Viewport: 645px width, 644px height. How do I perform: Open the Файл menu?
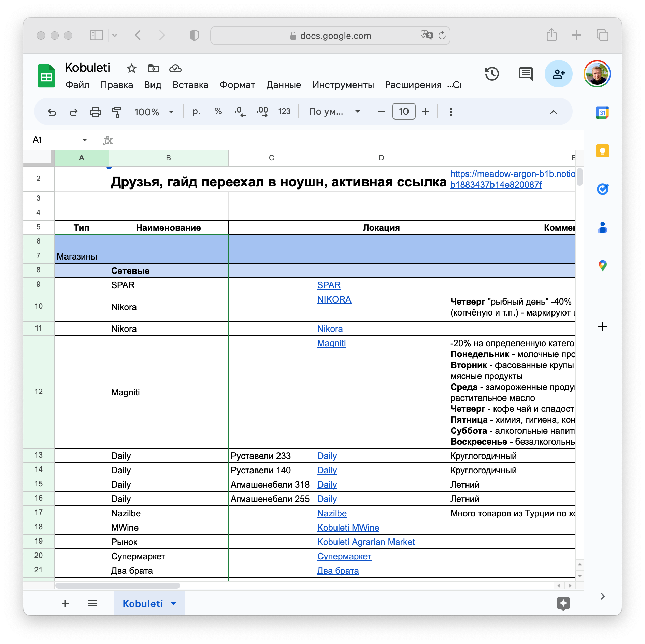(x=77, y=85)
